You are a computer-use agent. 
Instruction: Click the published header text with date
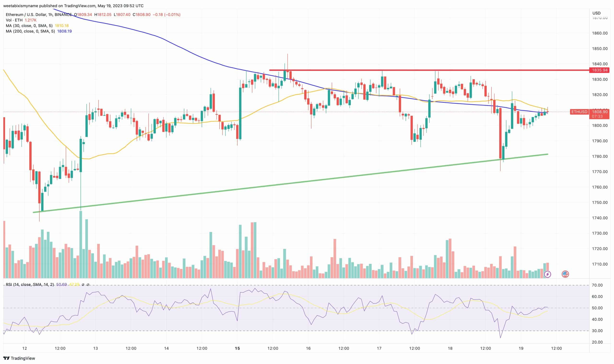(x=73, y=6)
